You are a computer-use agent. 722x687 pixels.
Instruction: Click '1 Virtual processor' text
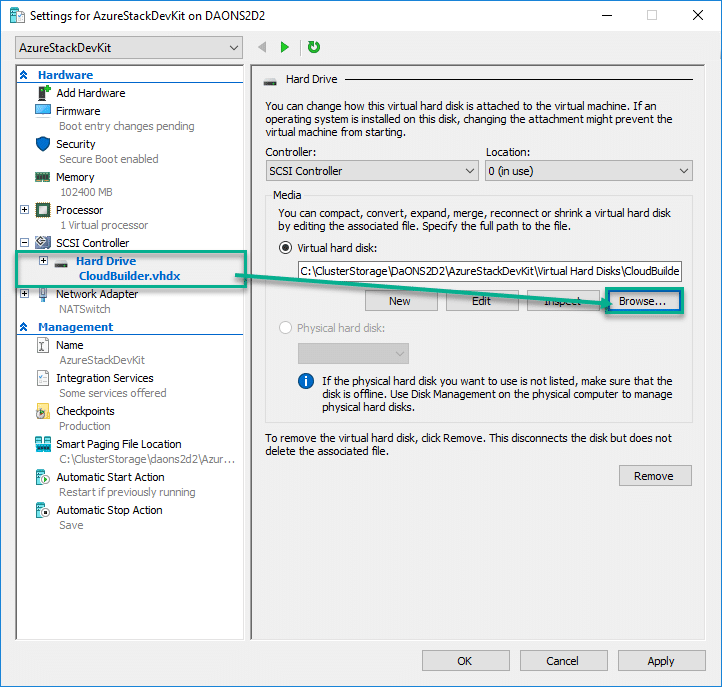tap(104, 225)
